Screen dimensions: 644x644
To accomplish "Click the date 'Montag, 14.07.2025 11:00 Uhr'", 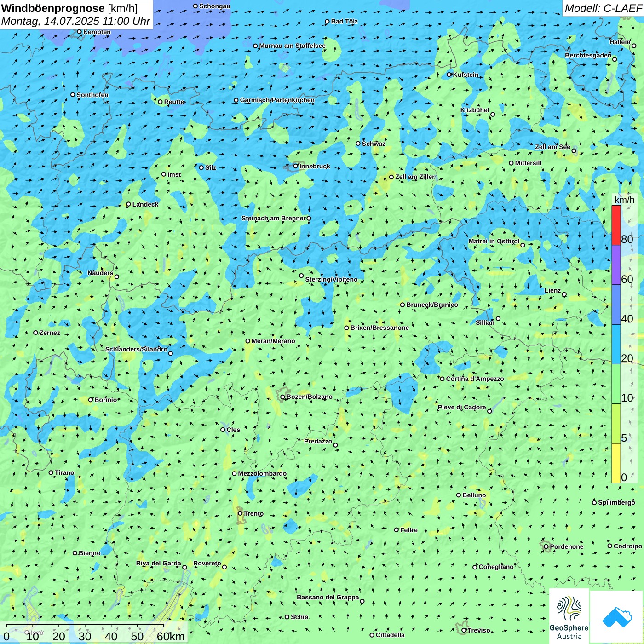I will tap(76, 21).
